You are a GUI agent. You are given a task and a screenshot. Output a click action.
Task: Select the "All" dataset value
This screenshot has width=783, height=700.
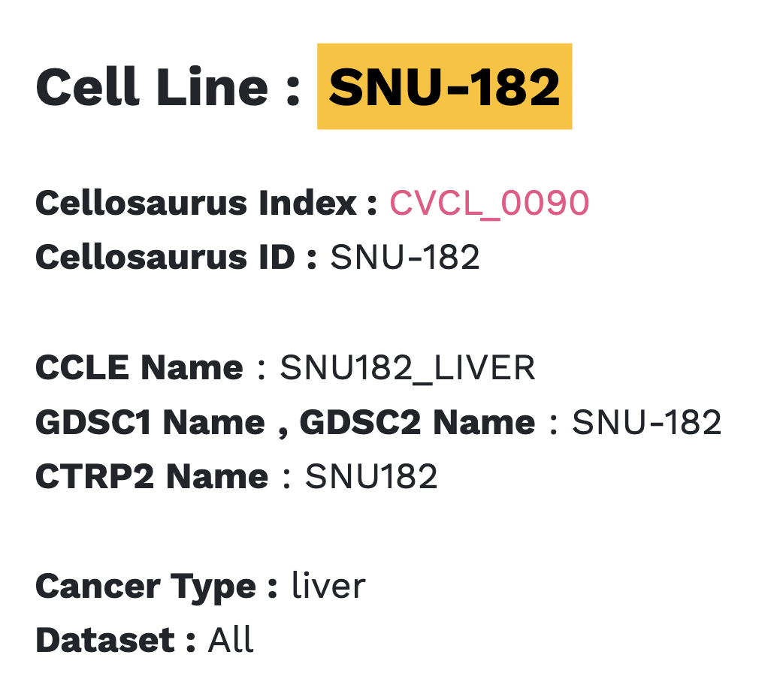(x=231, y=641)
